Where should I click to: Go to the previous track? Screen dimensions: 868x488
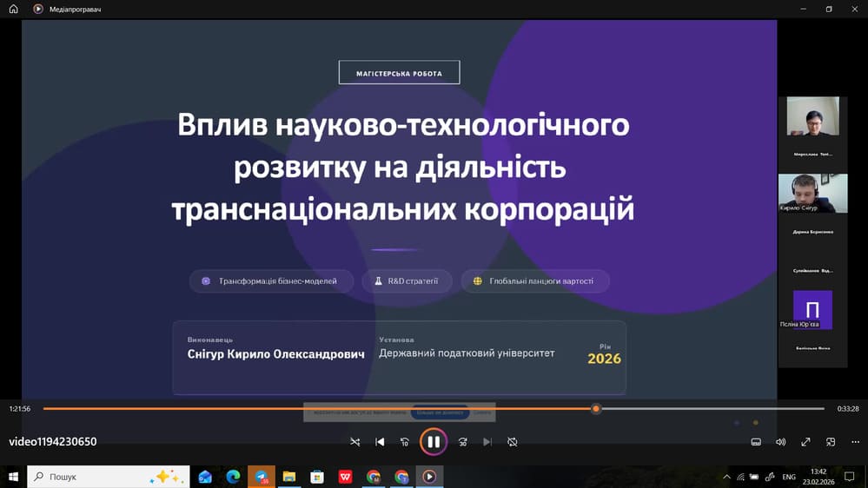tap(380, 442)
